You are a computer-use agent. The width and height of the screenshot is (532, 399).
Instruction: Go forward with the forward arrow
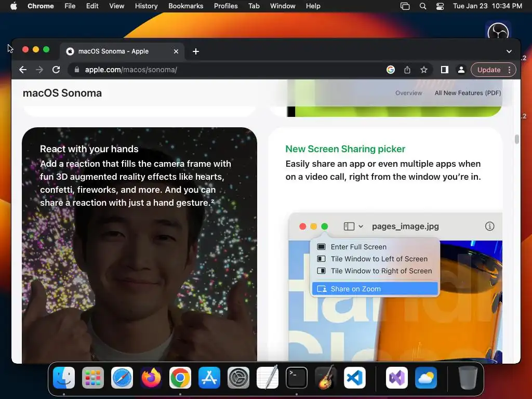pyautogui.click(x=39, y=70)
